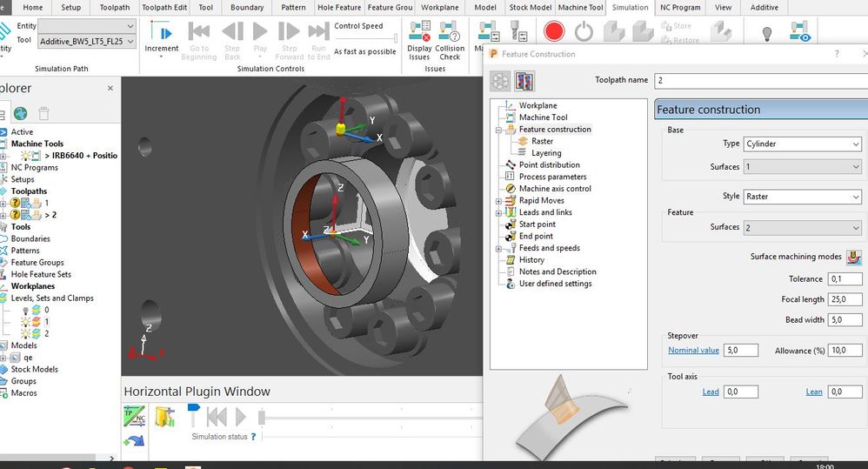Open the Style Raster dropdown

coord(802,197)
